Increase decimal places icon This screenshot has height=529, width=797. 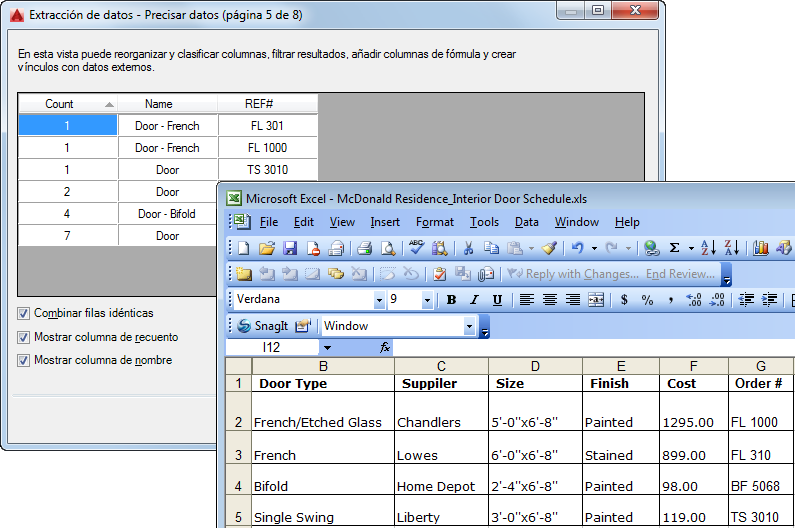pos(694,300)
